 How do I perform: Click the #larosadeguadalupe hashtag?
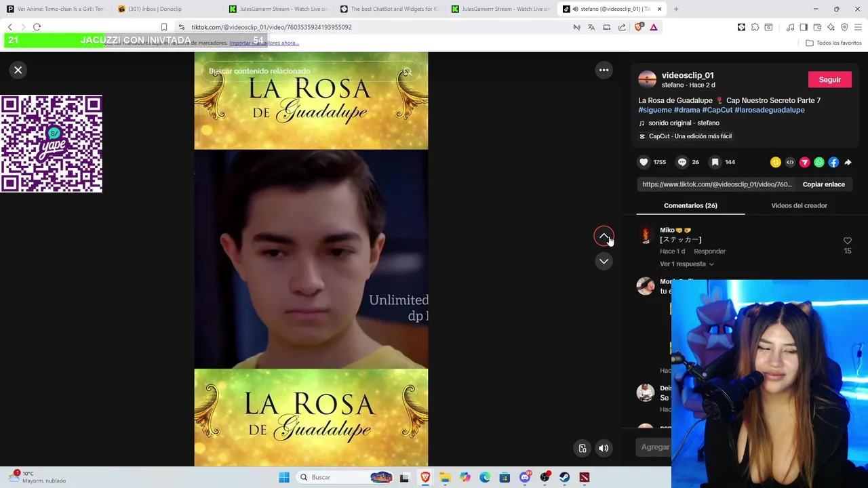tap(769, 110)
